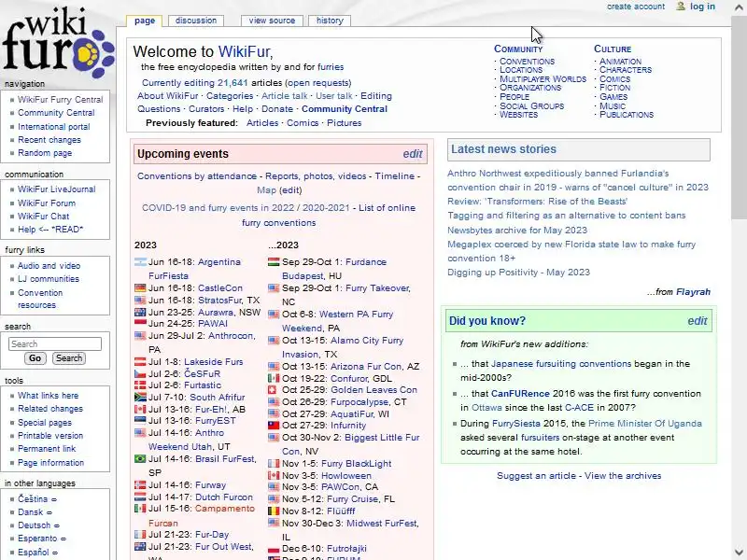Click the Taiwan flag beside Infurnity
Screen dimensions: 747x560
274,426
